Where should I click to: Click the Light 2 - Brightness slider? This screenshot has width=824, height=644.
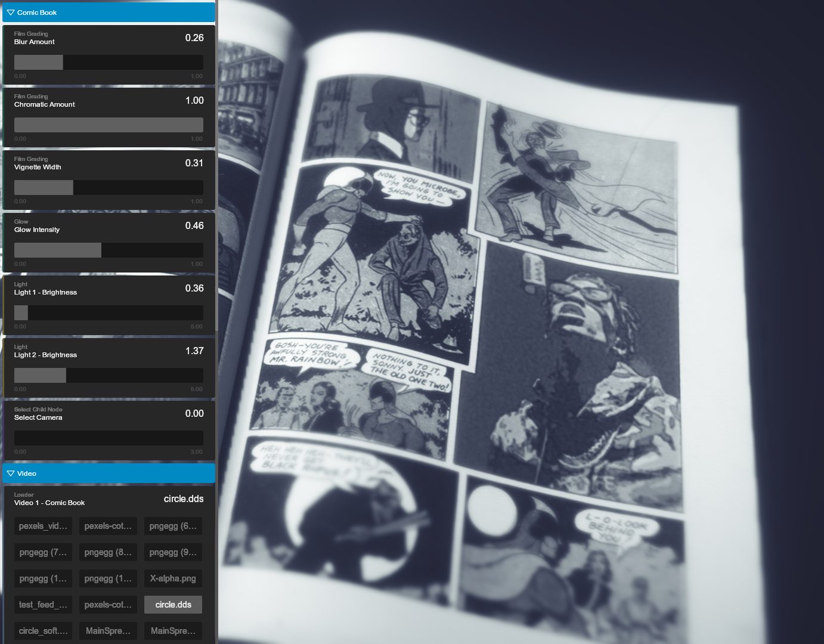click(109, 376)
